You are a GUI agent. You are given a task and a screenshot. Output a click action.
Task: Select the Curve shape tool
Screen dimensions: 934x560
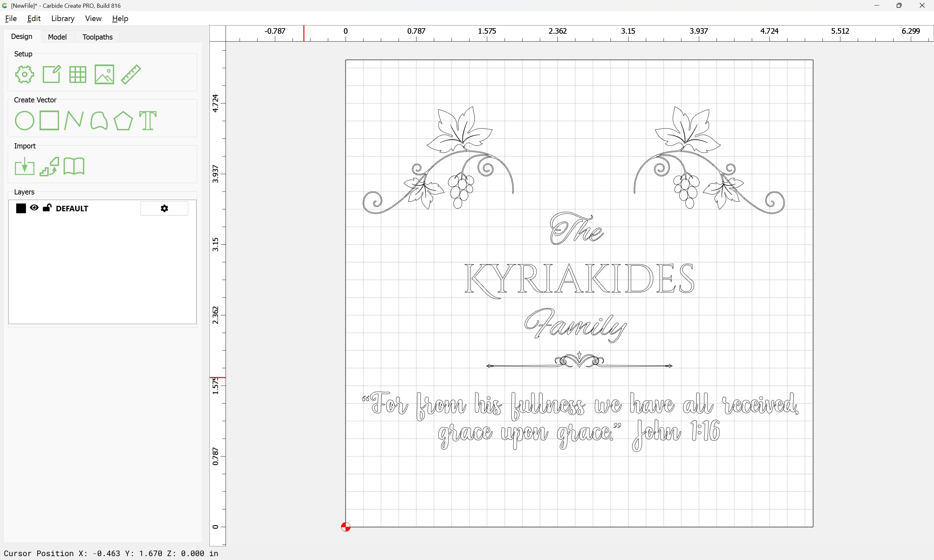99,121
